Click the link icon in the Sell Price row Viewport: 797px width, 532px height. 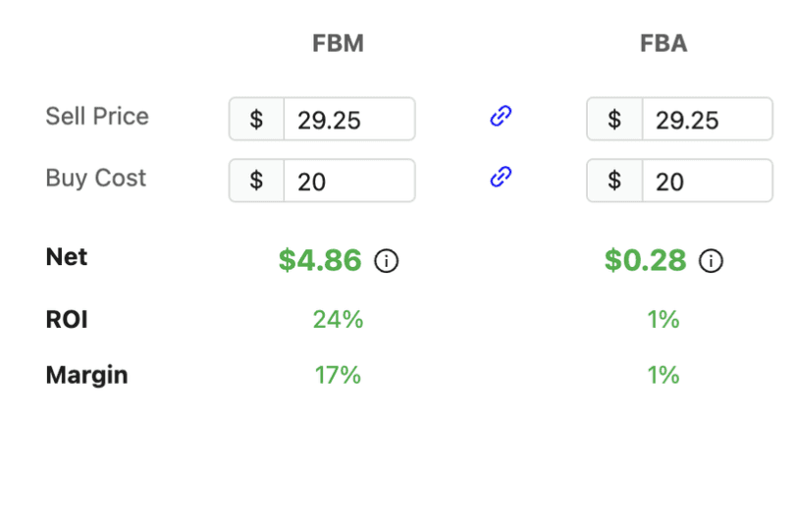501,117
